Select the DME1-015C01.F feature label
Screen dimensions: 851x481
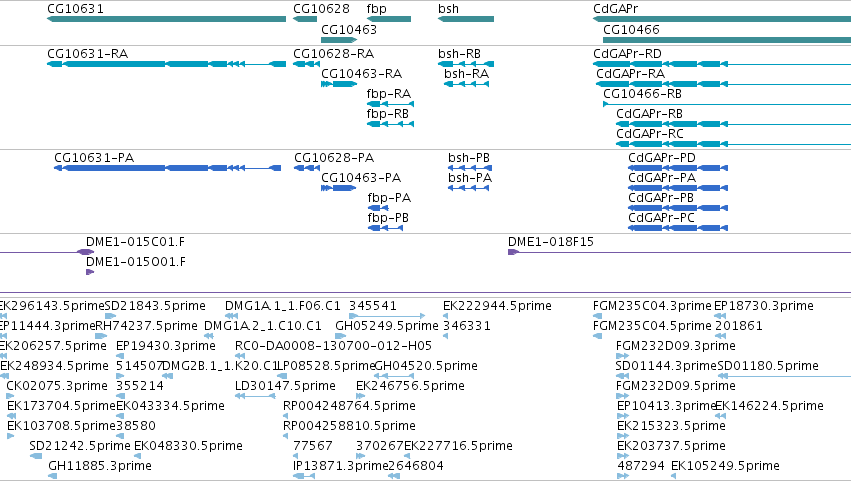[136, 242]
